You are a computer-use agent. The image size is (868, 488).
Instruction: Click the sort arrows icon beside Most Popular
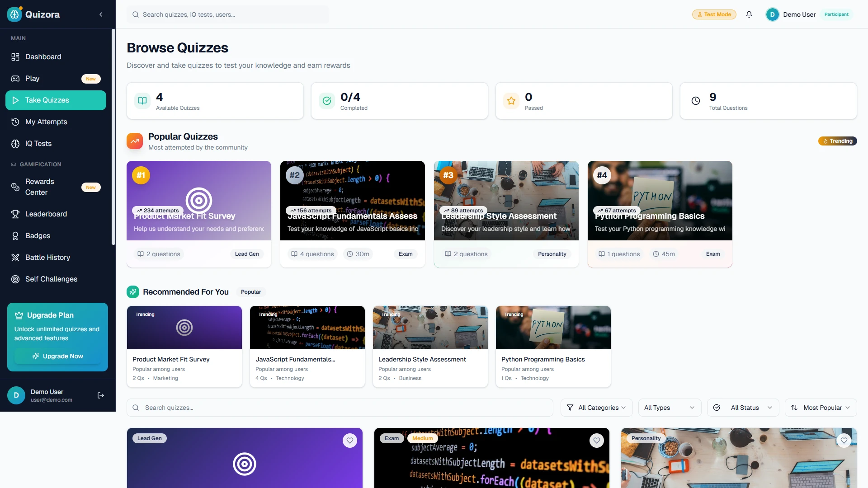(794, 408)
